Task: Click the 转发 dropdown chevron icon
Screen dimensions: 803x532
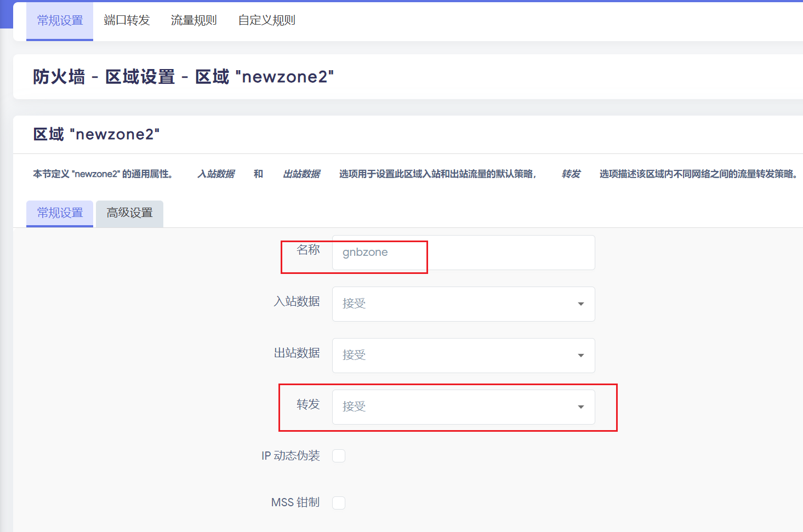Action: 580,407
